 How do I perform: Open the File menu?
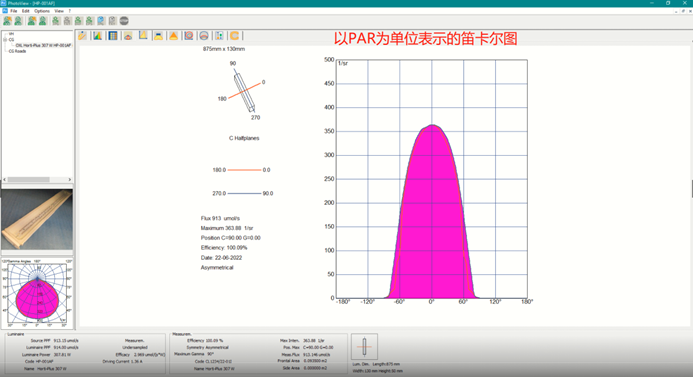[x=13, y=11]
